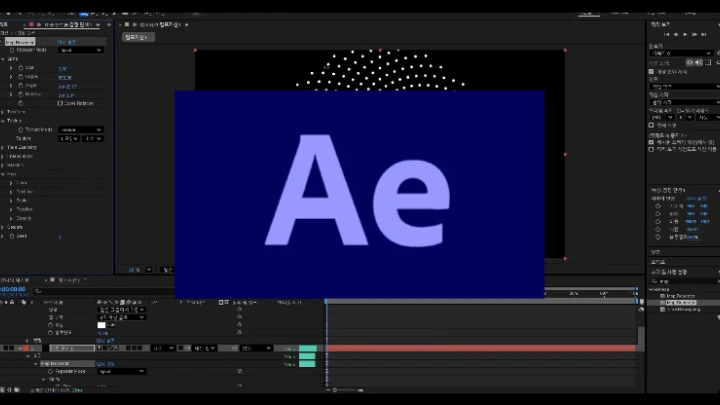Expand the Time Sampling group
The height and width of the screenshot is (405, 720).
2,147
